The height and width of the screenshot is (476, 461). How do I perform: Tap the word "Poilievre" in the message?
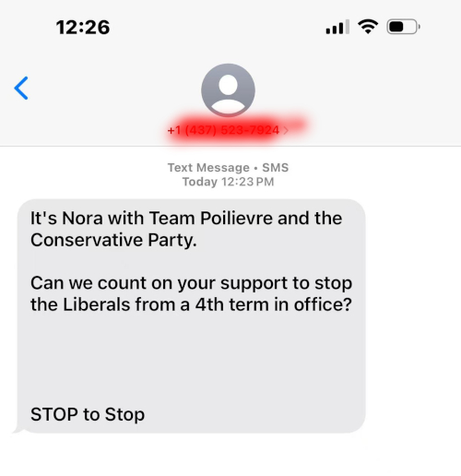tap(236, 219)
